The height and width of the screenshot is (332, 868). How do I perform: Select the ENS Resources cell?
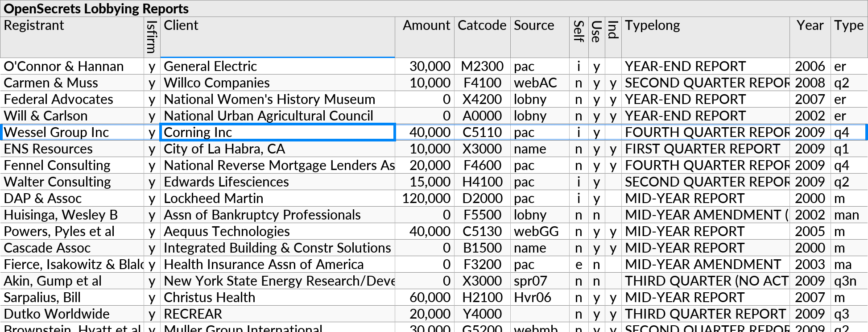point(72,149)
